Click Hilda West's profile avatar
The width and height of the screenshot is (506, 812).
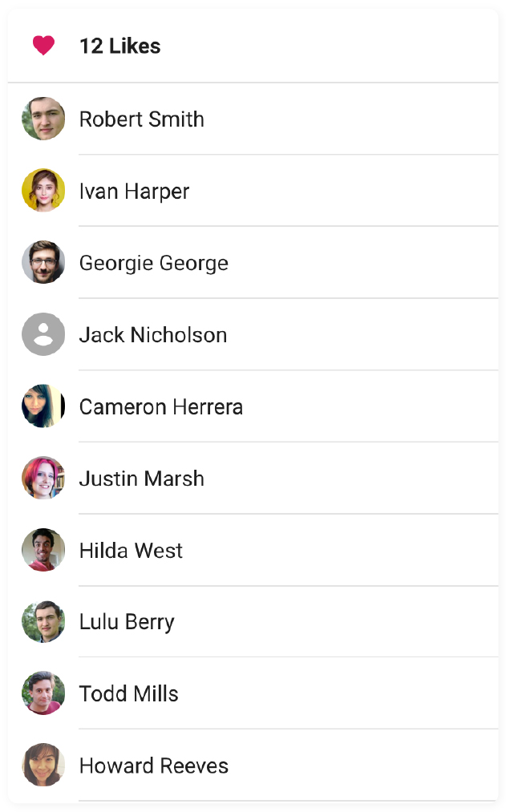click(43, 550)
